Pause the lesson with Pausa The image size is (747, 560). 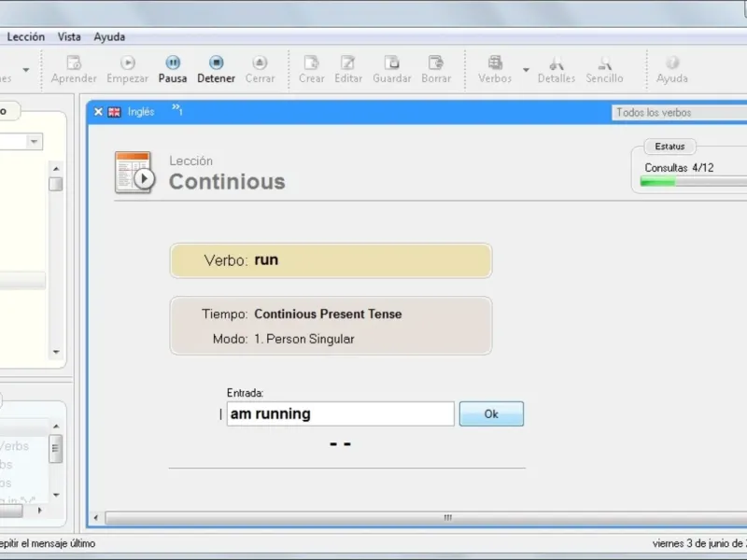[x=173, y=69]
